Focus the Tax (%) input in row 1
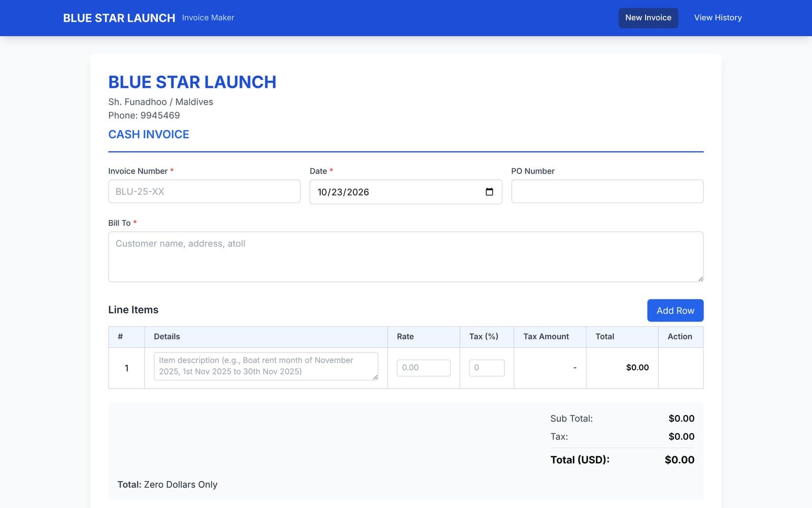This screenshot has width=812, height=508. (486, 368)
